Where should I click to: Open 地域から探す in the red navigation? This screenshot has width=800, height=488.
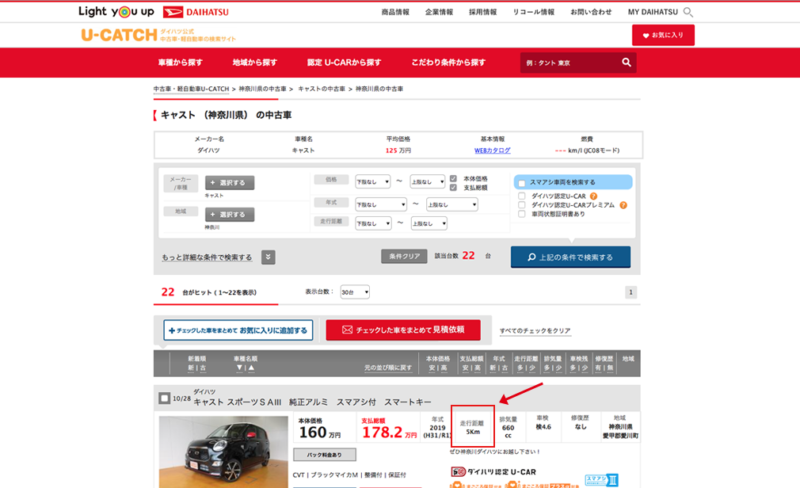[255, 62]
